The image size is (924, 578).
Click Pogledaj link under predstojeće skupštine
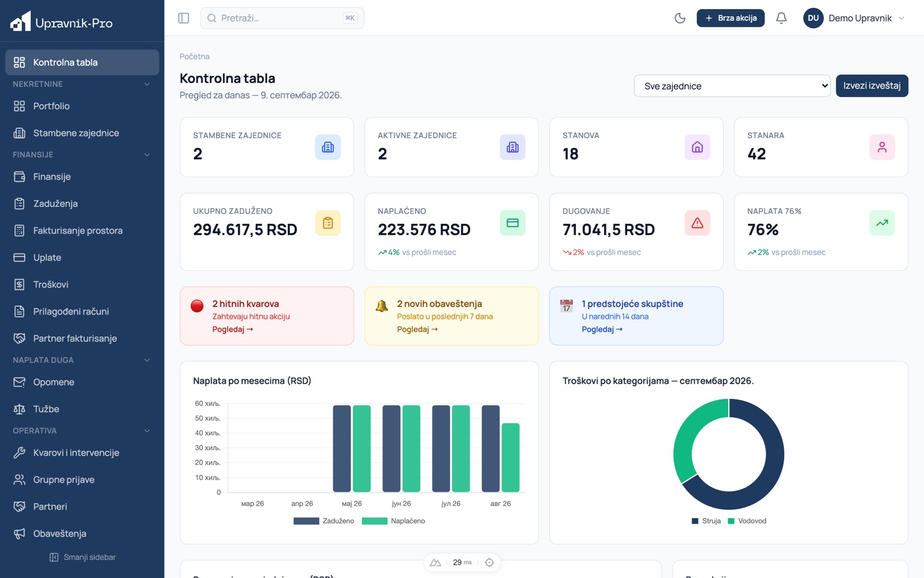tap(602, 329)
